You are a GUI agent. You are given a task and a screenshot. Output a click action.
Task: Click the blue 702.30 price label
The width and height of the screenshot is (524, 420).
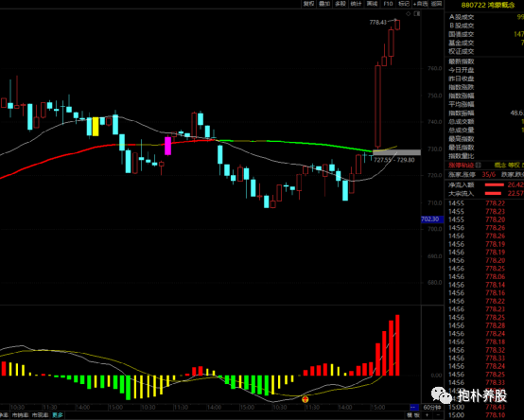tap(432, 219)
